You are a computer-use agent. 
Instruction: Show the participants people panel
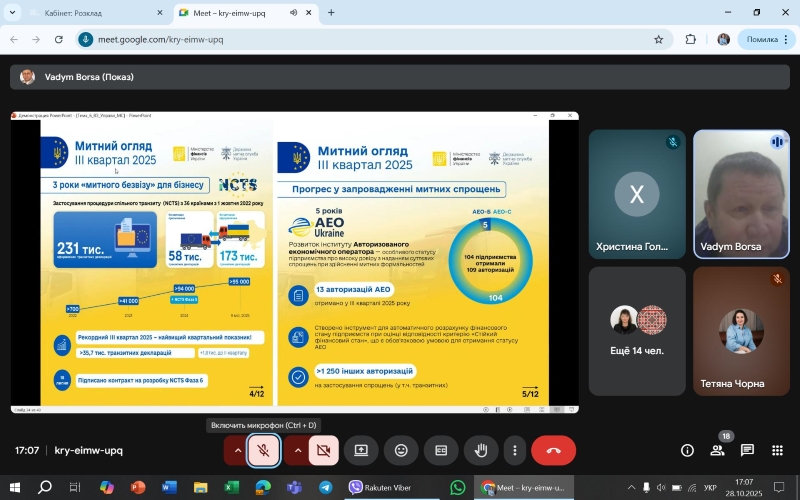(x=717, y=451)
